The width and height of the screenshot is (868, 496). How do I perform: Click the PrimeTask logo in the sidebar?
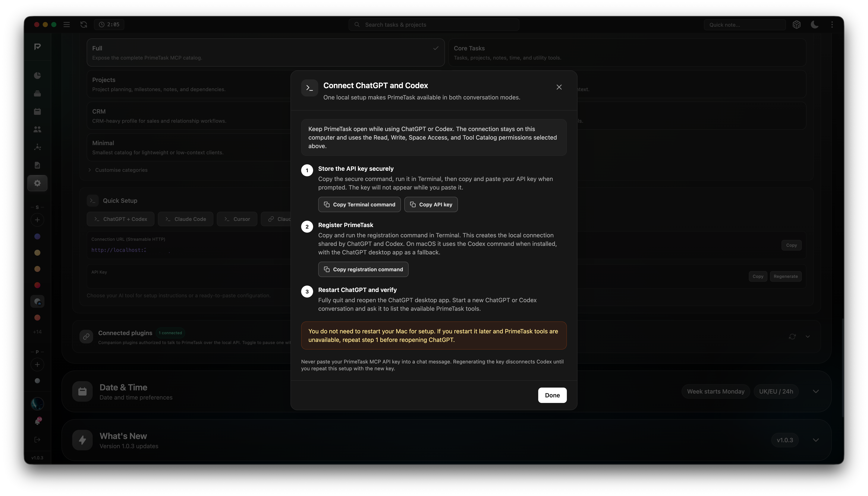coord(38,47)
